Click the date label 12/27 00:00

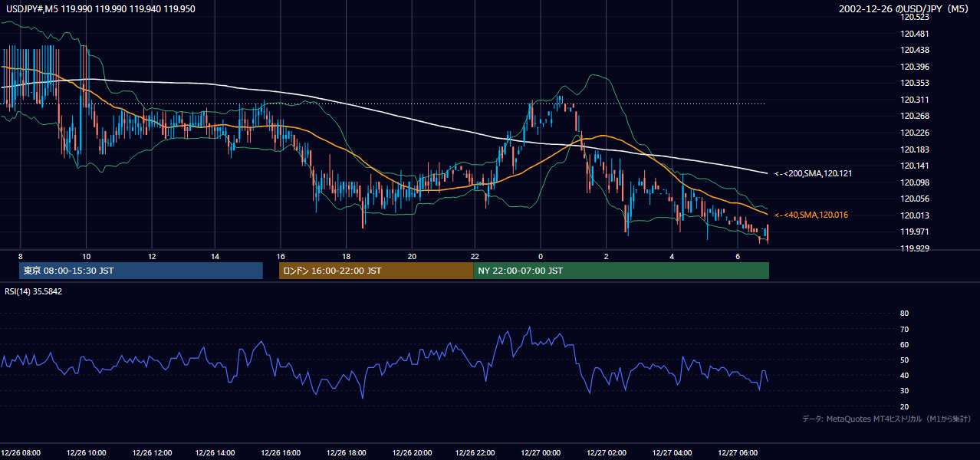541,452
